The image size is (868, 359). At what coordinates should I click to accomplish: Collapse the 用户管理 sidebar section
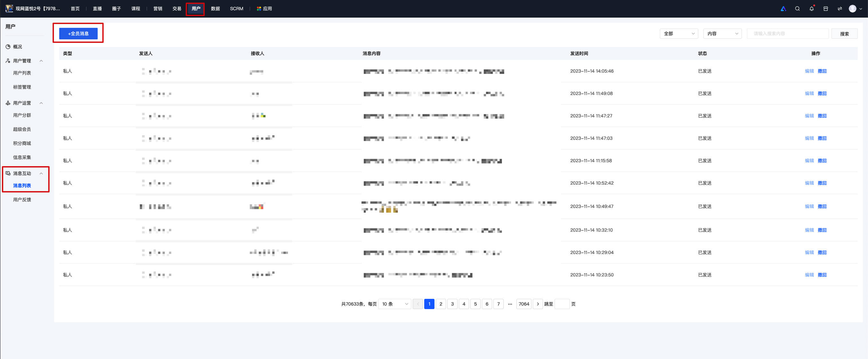click(41, 61)
